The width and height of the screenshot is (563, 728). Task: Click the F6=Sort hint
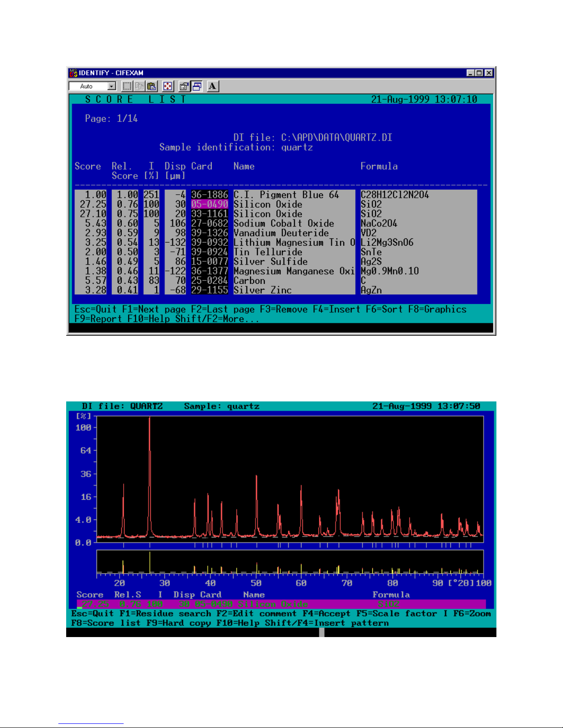pyautogui.click(x=384, y=309)
